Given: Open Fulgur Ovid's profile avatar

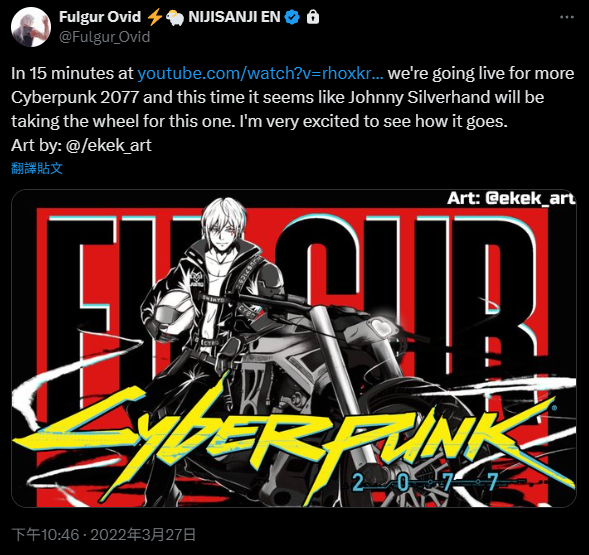Looking at the screenshot, I should click(x=31, y=27).
